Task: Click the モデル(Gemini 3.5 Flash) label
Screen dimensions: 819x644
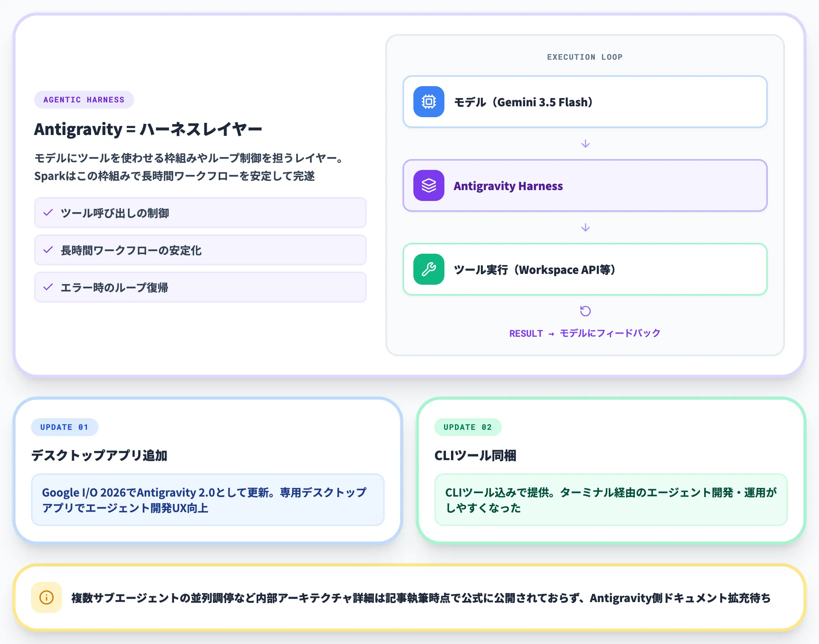Action: tap(524, 102)
